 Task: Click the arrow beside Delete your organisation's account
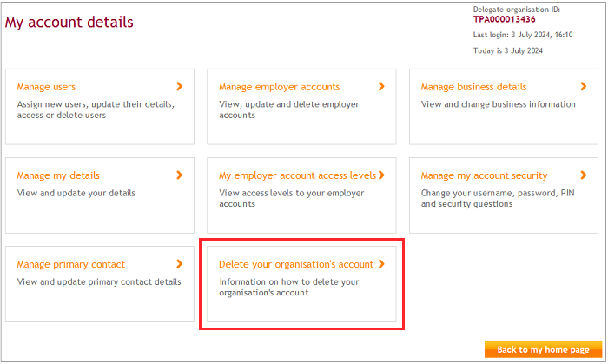click(381, 263)
